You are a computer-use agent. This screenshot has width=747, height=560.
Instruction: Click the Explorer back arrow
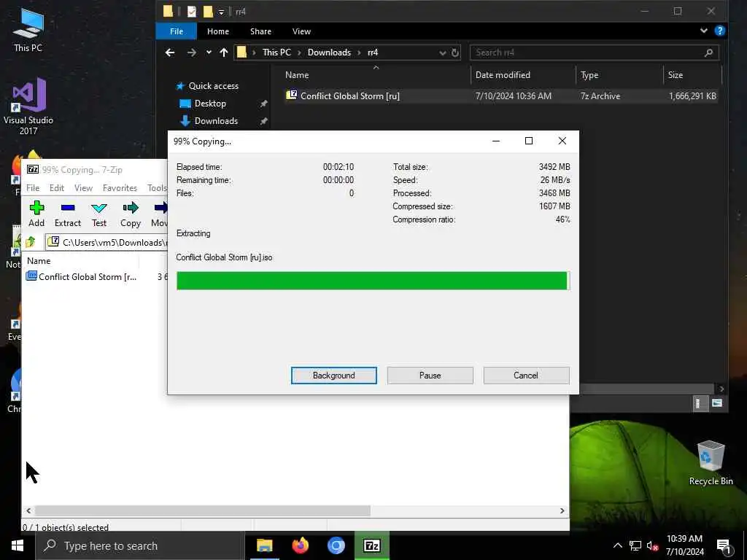pyautogui.click(x=170, y=52)
